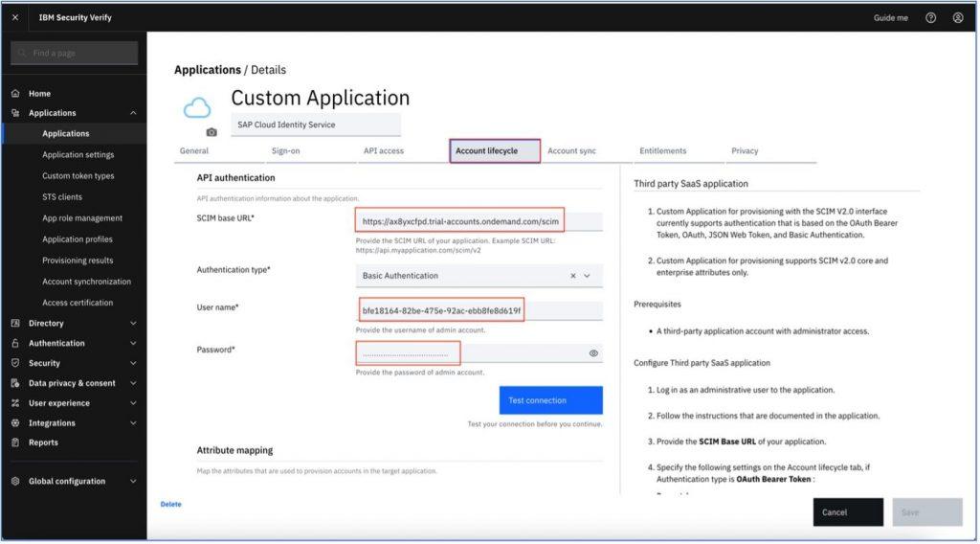Click the Reports label in sidebar
980x544 pixels.
pyautogui.click(x=43, y=442)
